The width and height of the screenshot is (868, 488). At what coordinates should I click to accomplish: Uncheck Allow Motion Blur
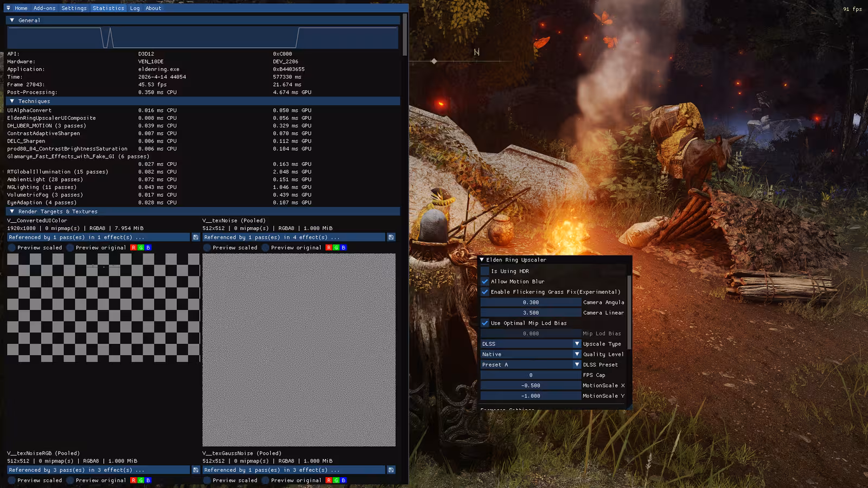485,281
